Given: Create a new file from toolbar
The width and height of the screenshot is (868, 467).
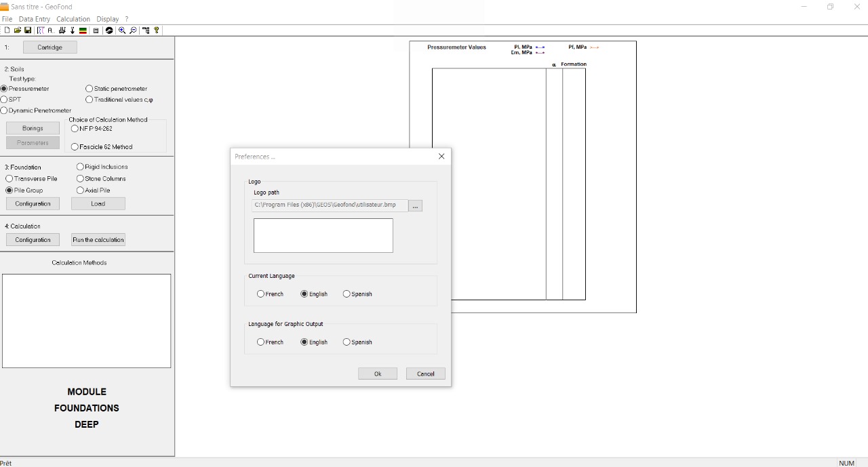Looking at the screenshot, I should pos(7,31).
